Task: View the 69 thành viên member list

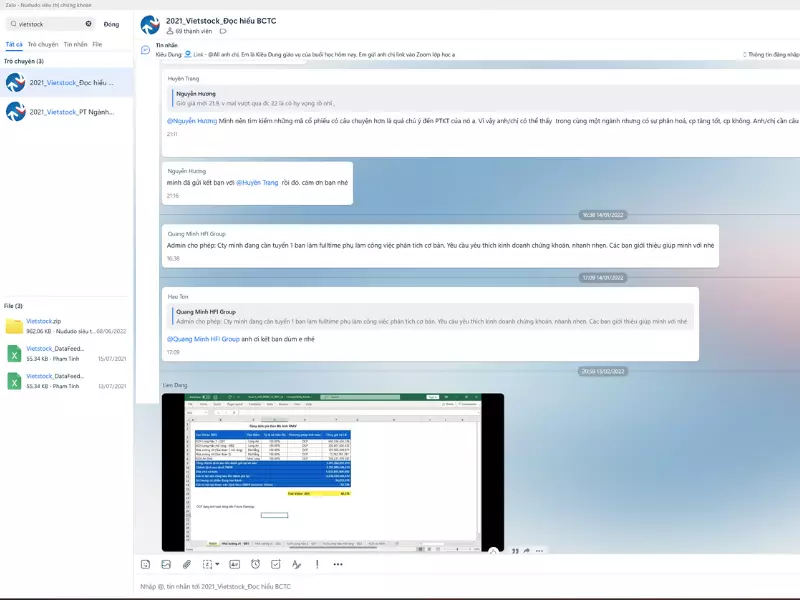Action: click(189, 31)
